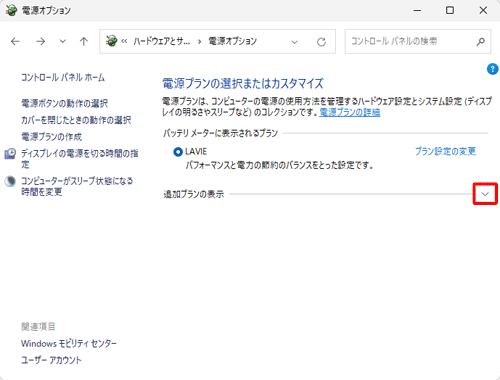Screen dimensions: 500x380
Task: Click the breadcrumb arrow after ハードウェアとサ...
Action: point(199,42)
